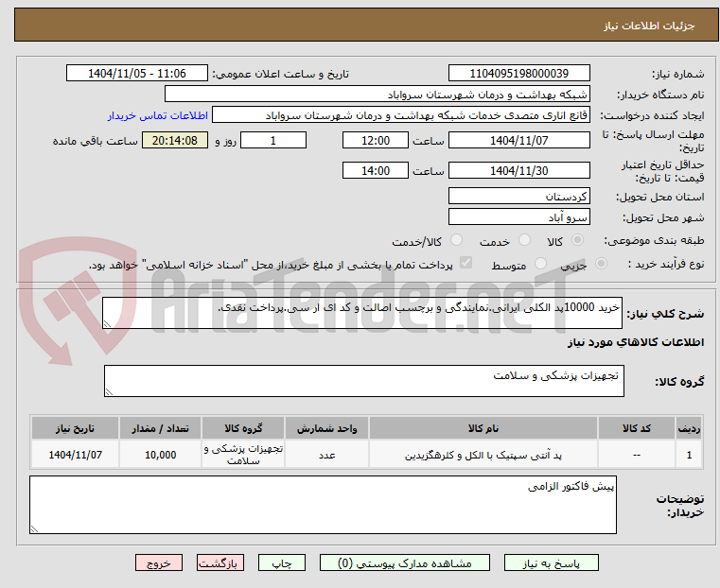Click the quantity cell 10,000

(x=160, y=455)
